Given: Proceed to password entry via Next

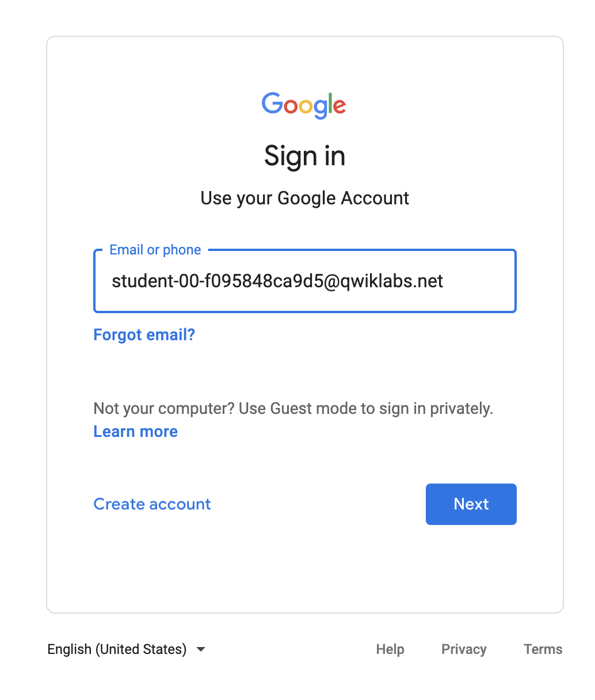Looking at the screenshot, I should [471, 504].
